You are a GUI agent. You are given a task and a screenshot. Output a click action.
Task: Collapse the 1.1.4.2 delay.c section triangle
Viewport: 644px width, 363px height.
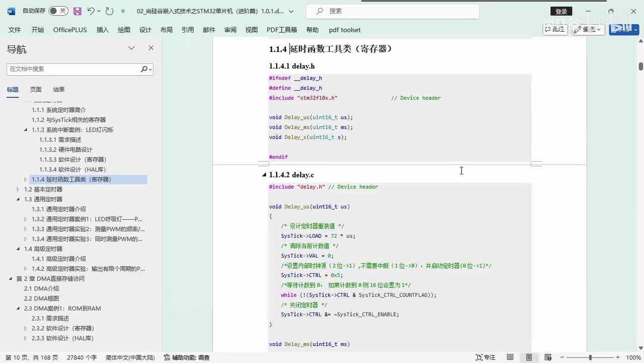tap(264, 175)
